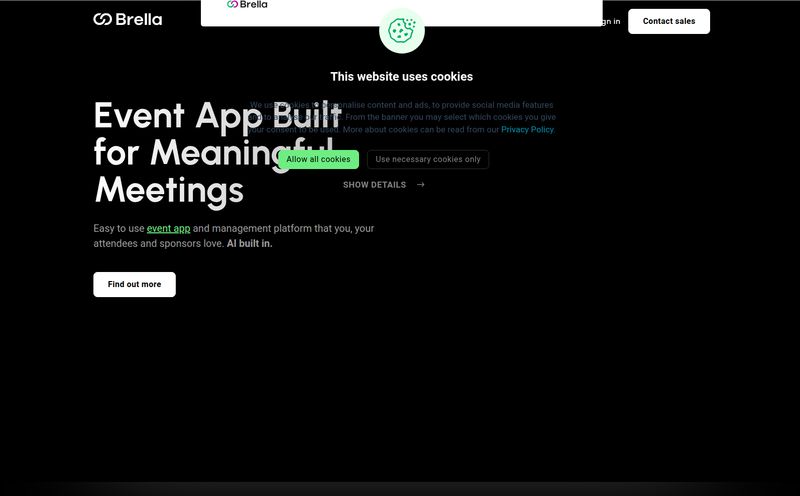Click the Brella logo in the cookie banner
Image resolution: width=800 pixels, height=496 pixels.
[x=247, y=5]
